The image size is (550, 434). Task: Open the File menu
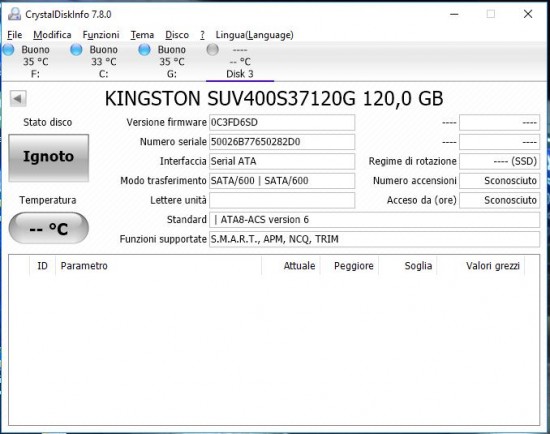coord(14,35)
